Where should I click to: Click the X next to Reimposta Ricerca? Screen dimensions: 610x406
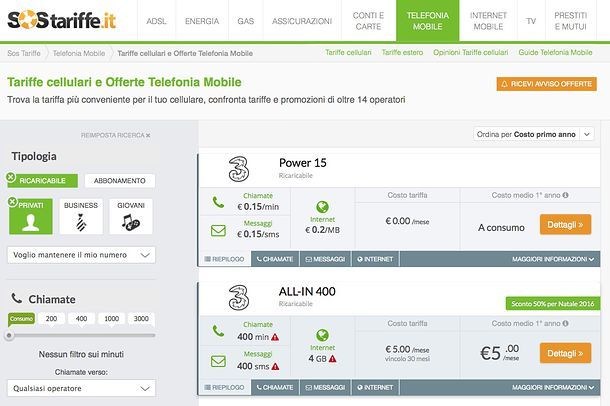pos(148,135)
